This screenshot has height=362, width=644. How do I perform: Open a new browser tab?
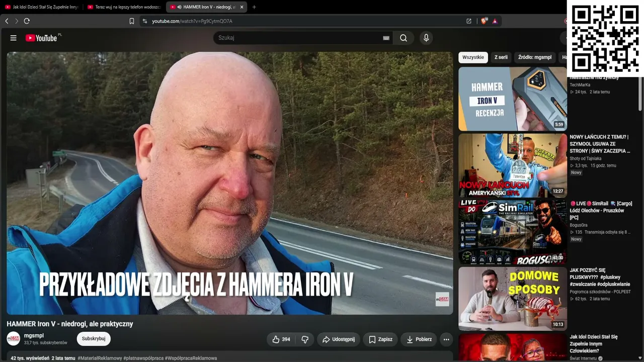254,7
